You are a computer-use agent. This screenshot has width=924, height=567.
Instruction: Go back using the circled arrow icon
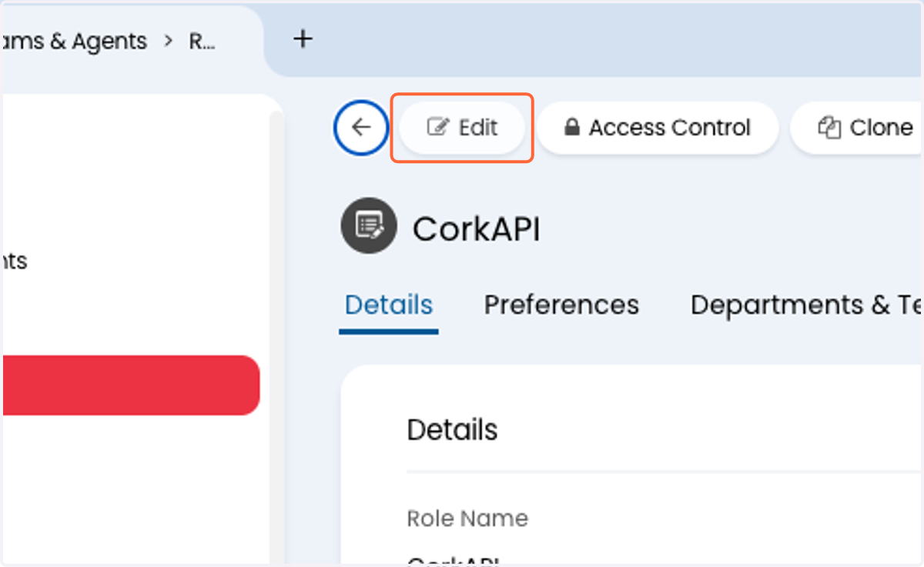361,128
